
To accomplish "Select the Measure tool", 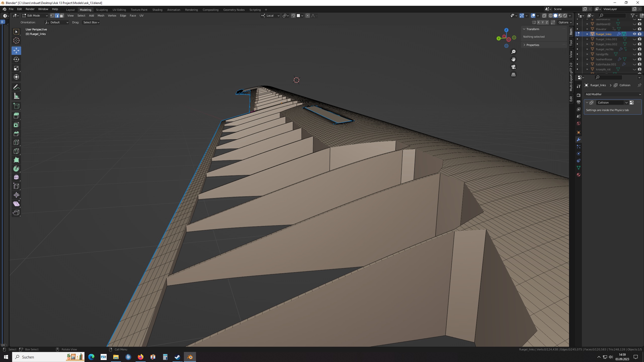I will (16, 96).
